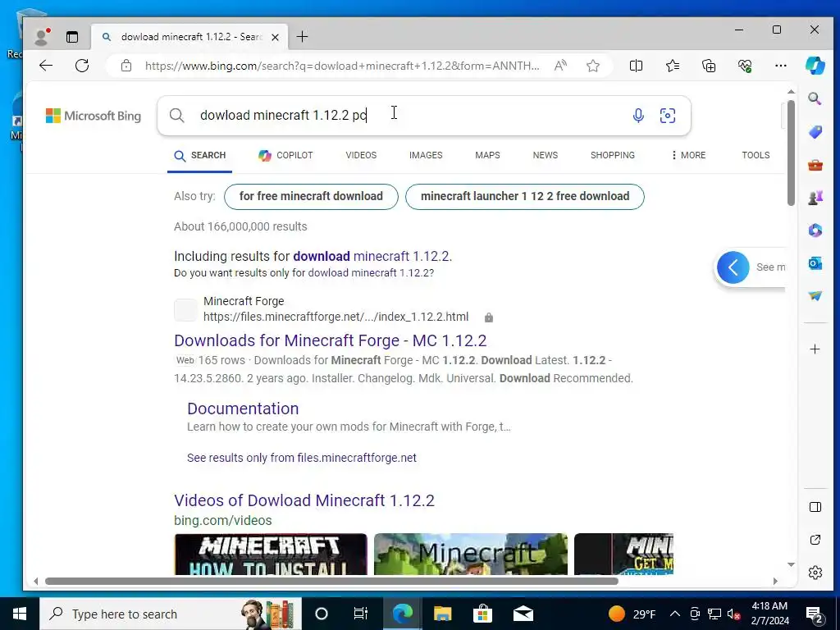Try 'for free minecraft download' suggestion
The height and width of the screenshot is (630, 840).
pos(311,197)
